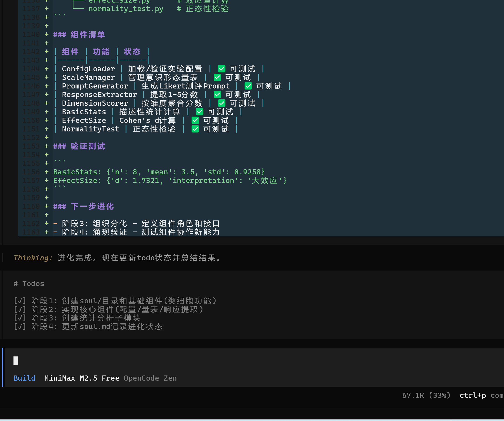
Task: Click the Thinking label in the reasoning line
Action: click(33, 258)
